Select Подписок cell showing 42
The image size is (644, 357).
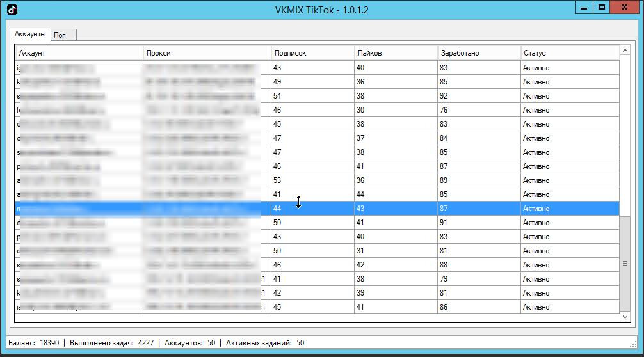[312, 293]
